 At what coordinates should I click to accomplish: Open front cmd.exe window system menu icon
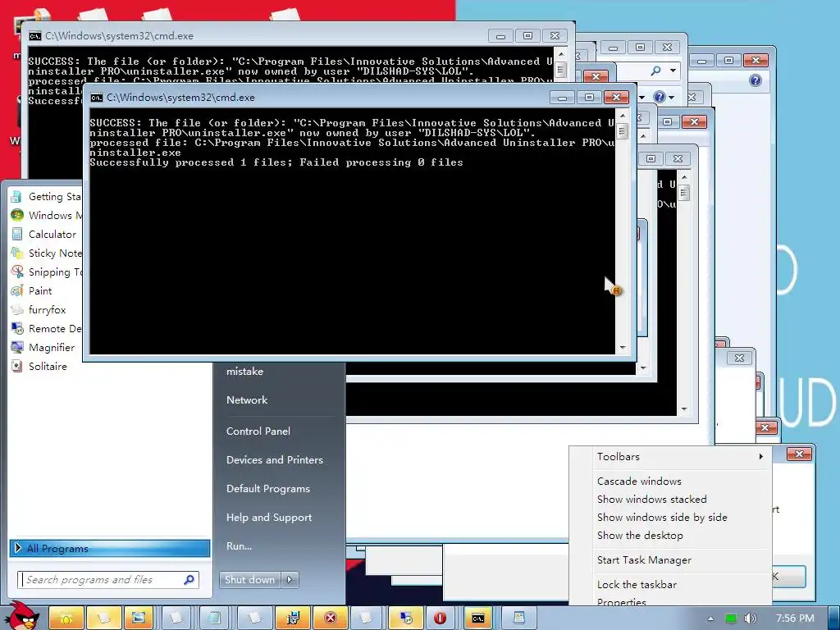click(x=97, y=98)
